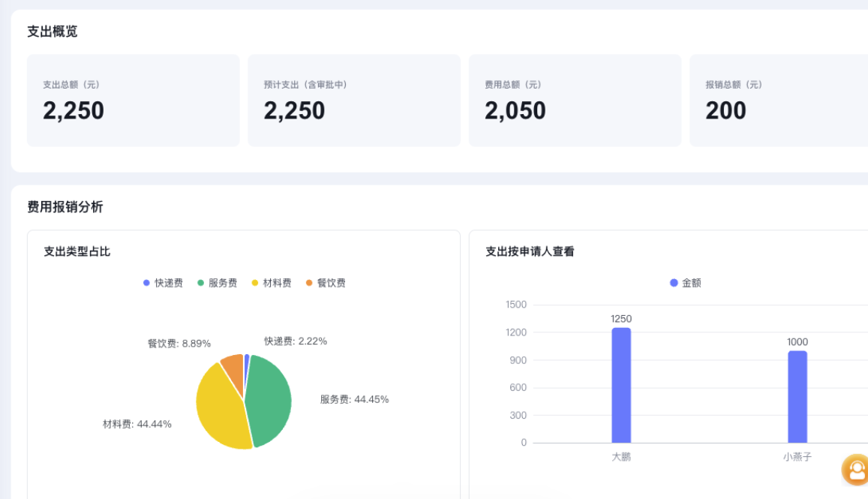Select the 支出总额（元） card

tap(134, 101)
